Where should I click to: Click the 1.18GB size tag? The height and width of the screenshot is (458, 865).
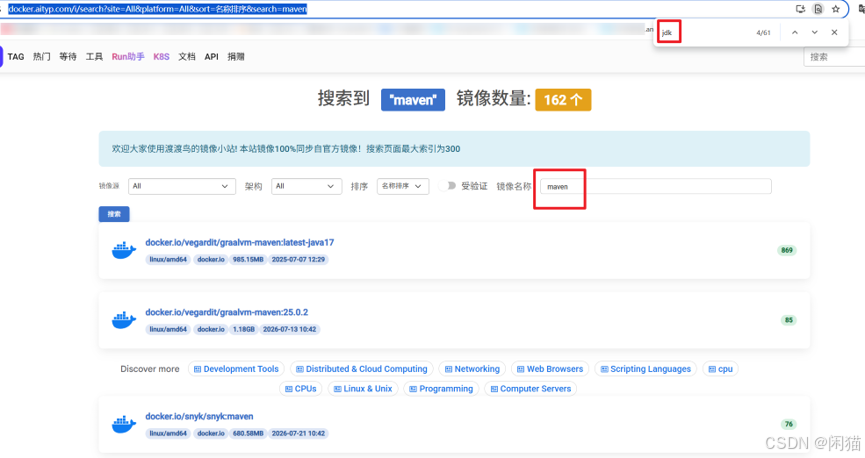pos(243,329)
